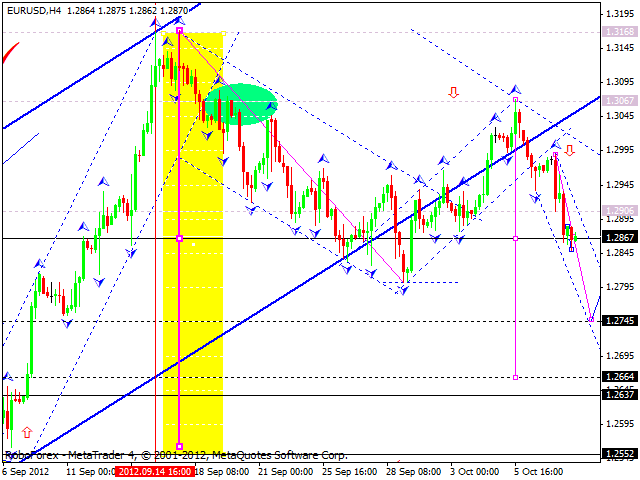The image size is (640, 480).
Task: Click the red date label 2012.09.14 16:00
Action: pos(155,471)
